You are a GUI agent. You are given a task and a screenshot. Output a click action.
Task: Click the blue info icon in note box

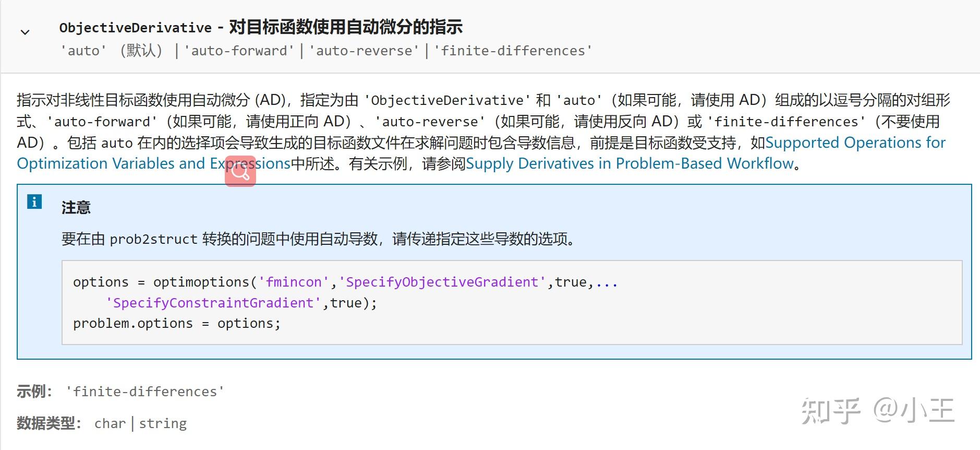pyautogui.click(x=34, y=202)
